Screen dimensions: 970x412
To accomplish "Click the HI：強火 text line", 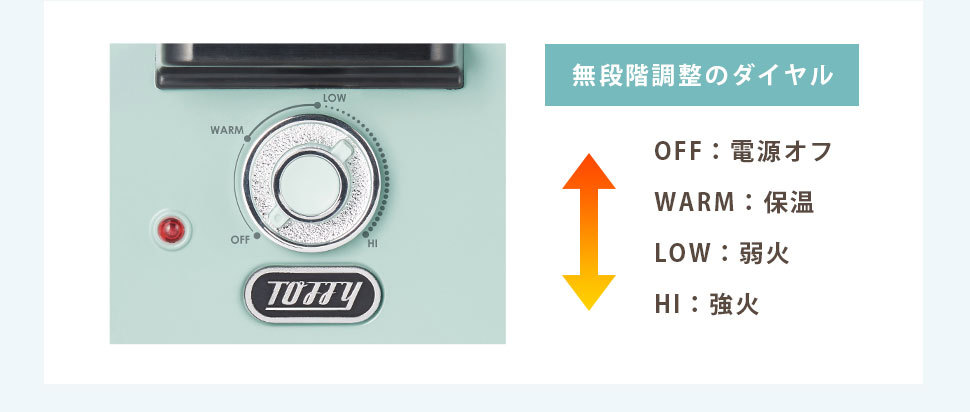I will (706, 304).
